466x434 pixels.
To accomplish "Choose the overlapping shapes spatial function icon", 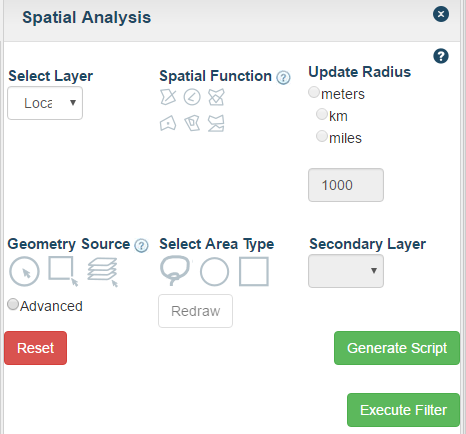I will pos(216,123).
